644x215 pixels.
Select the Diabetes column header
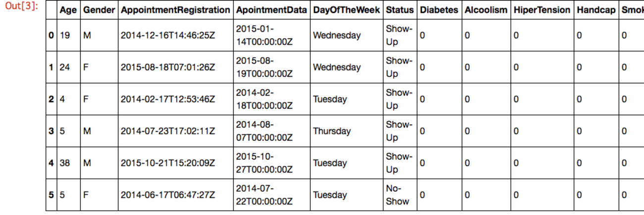tap(439, 10)
